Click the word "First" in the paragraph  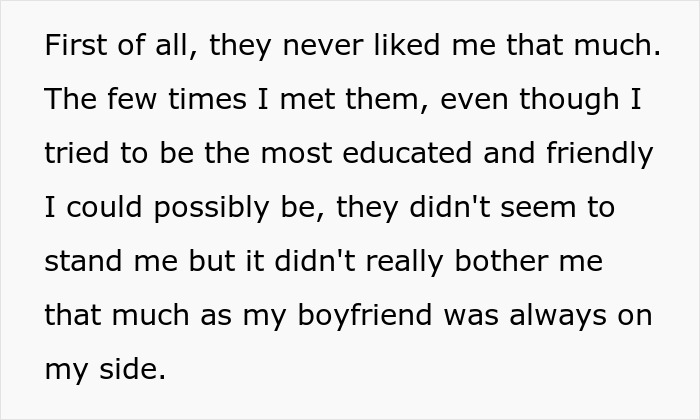point(72,46)
